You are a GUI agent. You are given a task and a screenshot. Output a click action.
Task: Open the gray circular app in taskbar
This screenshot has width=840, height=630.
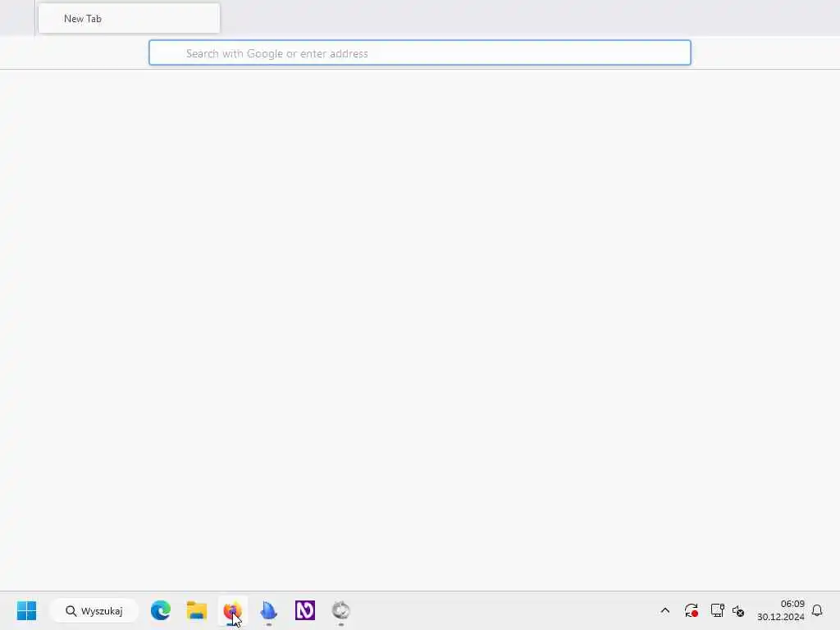tap(340, 610)
